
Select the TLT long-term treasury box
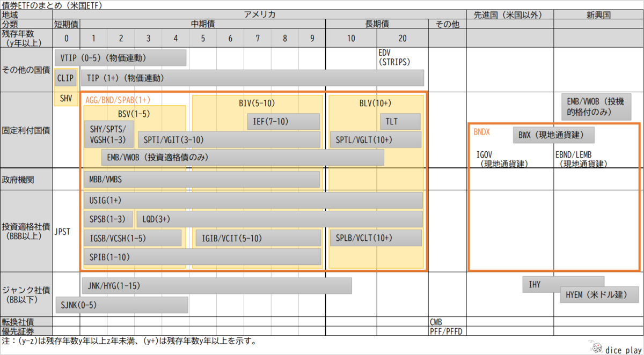pos(400,121)
